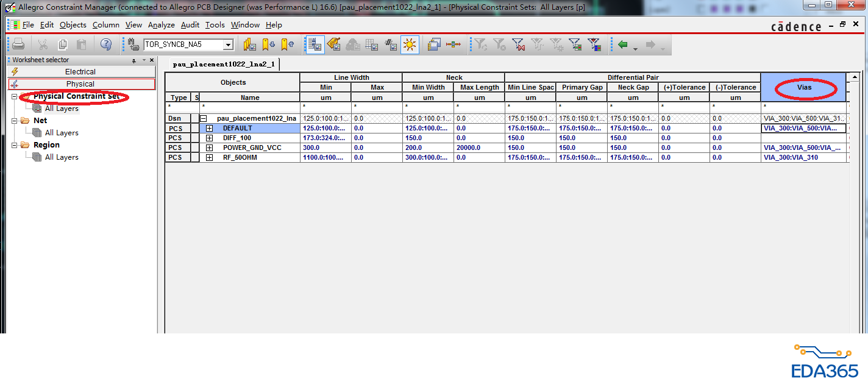Click the first greyed filter funnel icon
Viewport: 868px width, 384px height.
click(x=481, y=44)
